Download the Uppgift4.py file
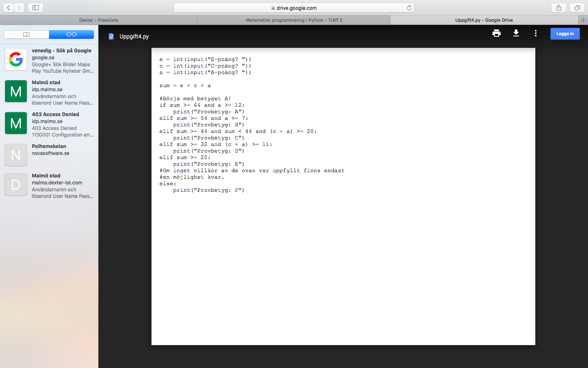 coord(516,34)
